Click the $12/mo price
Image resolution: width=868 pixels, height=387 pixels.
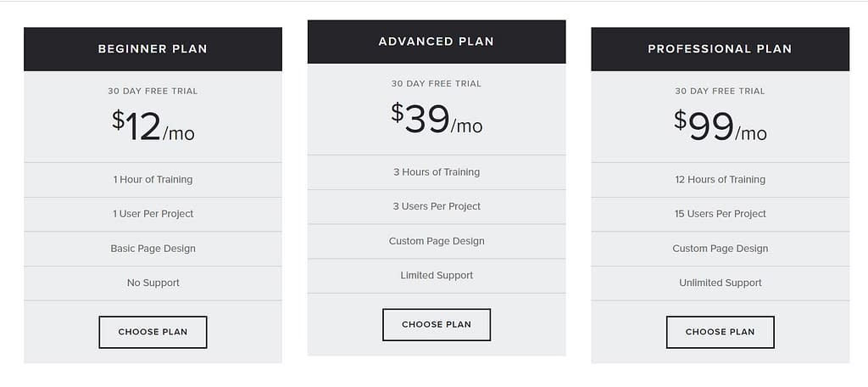point(153,126)
